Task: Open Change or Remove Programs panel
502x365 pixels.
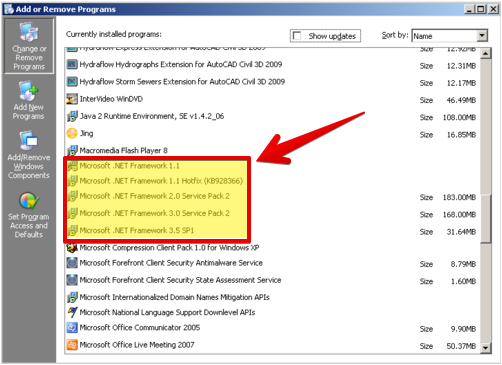Action: [x=29, y=46]
